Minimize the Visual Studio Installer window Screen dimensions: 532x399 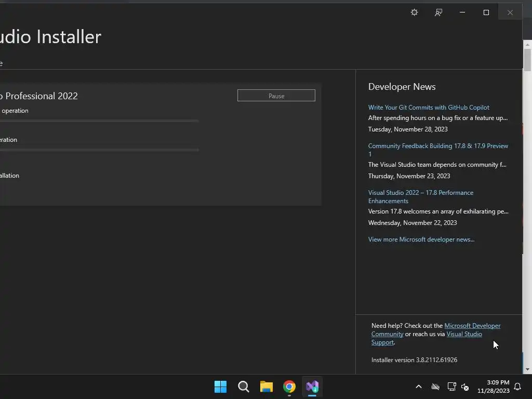(x=462, y=12)
